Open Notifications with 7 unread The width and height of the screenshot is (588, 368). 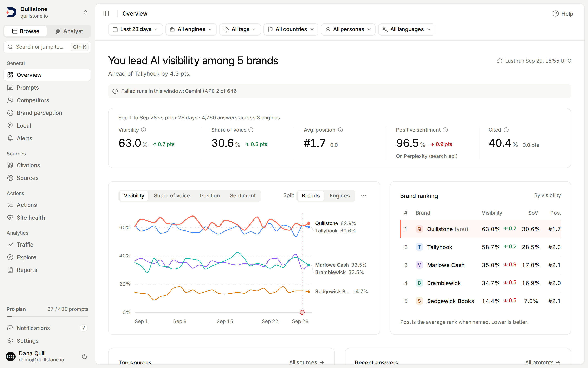pos(47,328)
